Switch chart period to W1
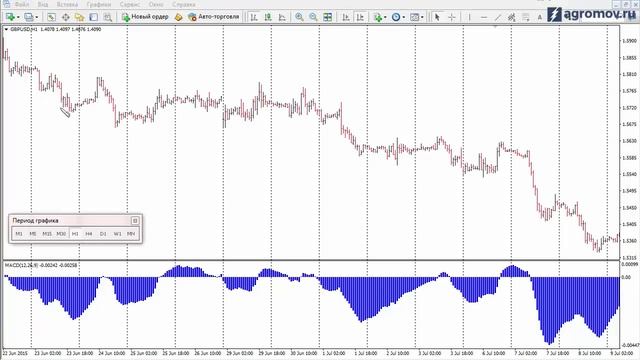640x360 pixels. tap(117, 233)
